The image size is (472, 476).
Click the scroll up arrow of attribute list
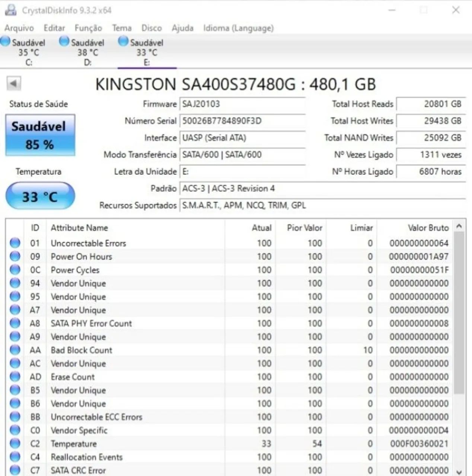459,226
